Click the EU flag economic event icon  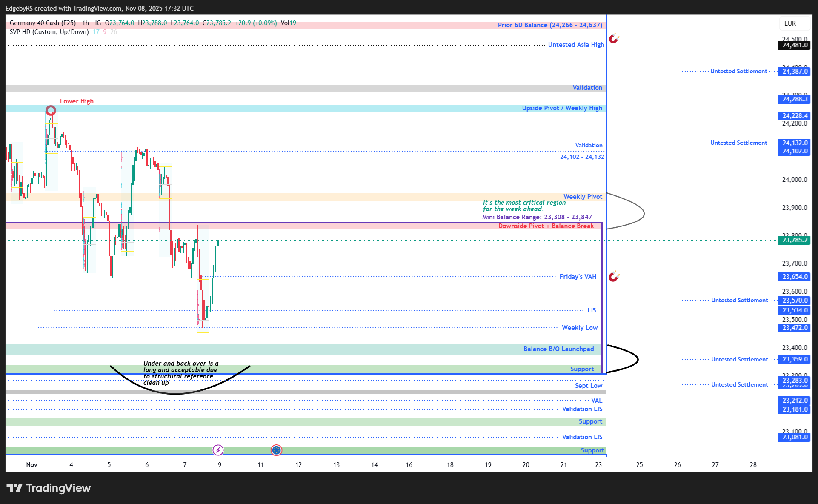[x=276, y=450]
